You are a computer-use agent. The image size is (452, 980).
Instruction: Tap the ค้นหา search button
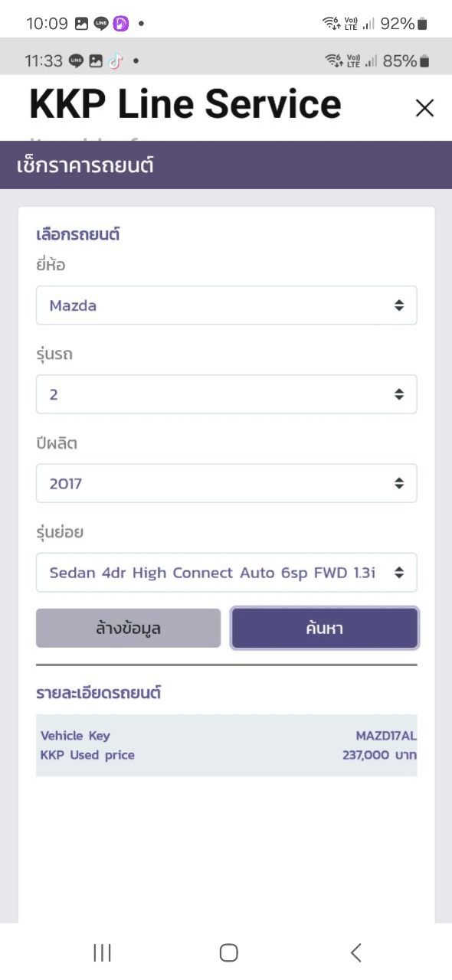pos(325,629)
